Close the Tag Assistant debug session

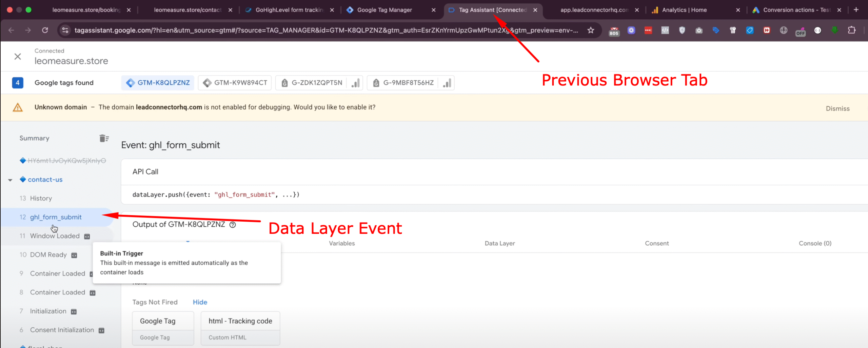click(x=18, y=56)
